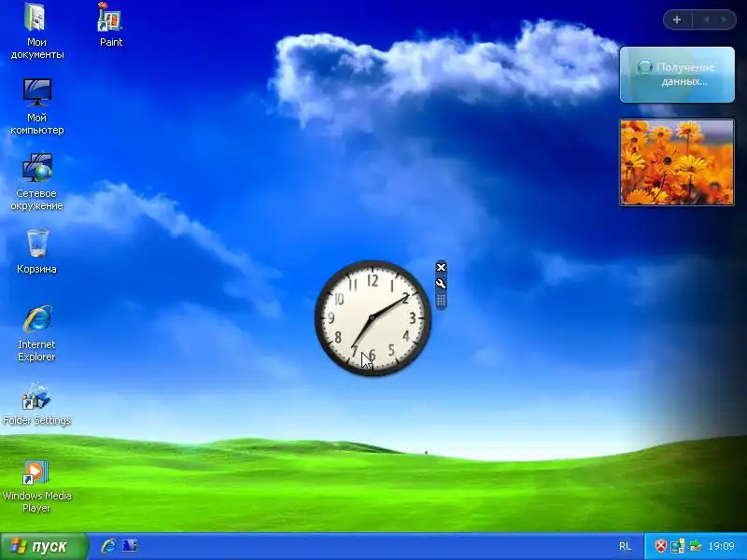Select the Мой компьютер icon
The height and width of the screenshot is (560, 747).
click(36, 106)
